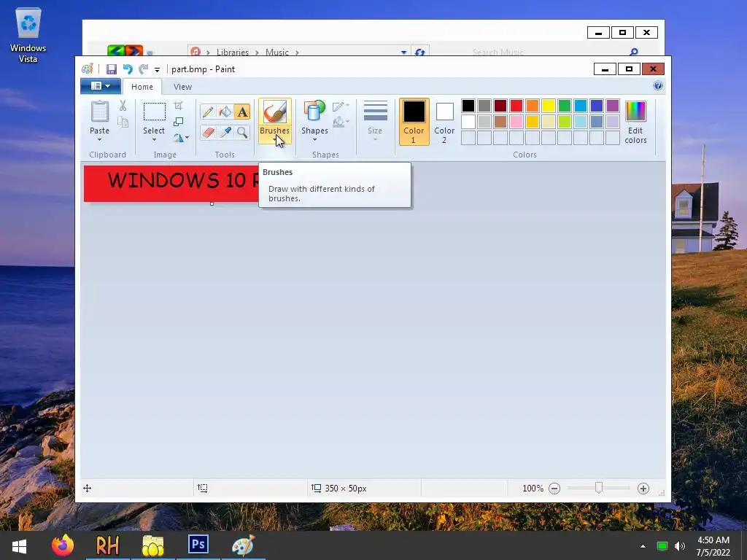The width and height of the screenshot is (747, 560).
Task: Pick the pink color swatch
Action: pyautogui.click(x=516, y=122)
